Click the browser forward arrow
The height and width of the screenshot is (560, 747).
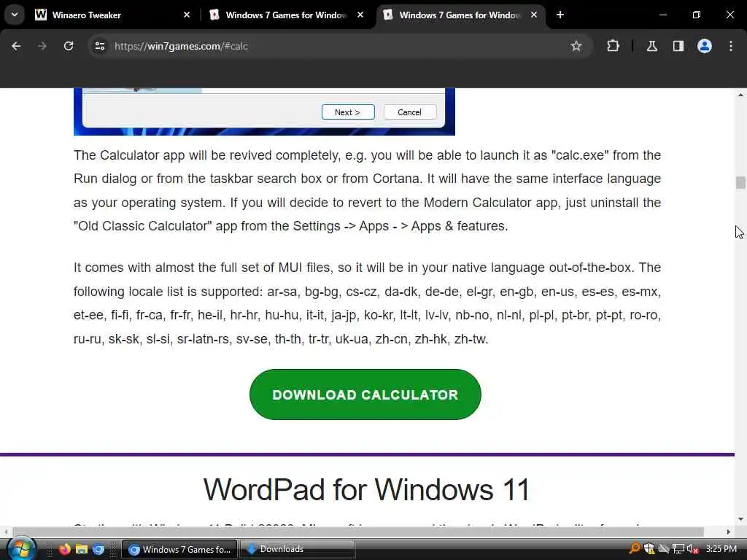pos(42,46)
